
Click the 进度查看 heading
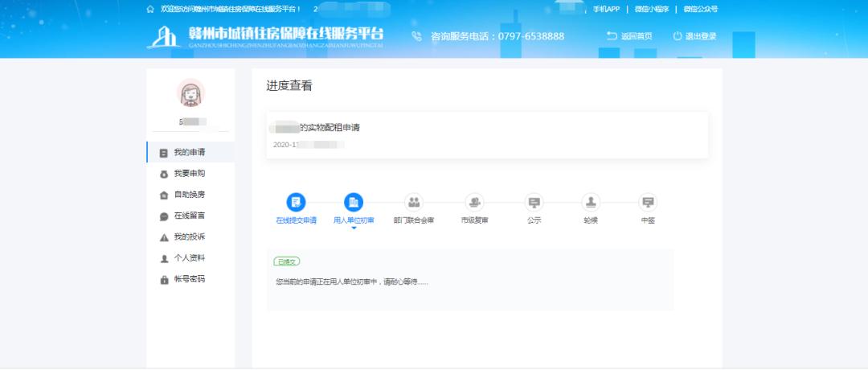click(289, 86)
